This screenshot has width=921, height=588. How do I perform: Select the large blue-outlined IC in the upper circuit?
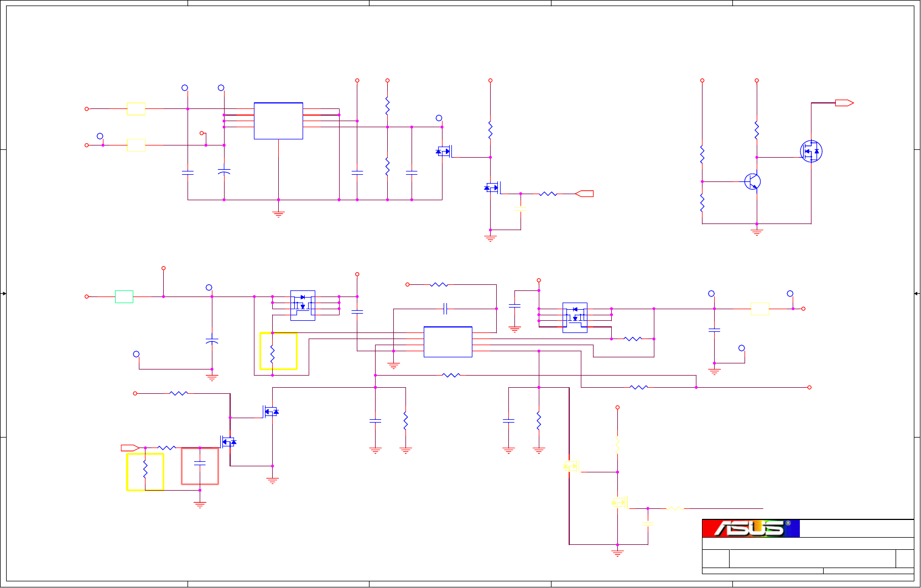click(x=278, y=121)
